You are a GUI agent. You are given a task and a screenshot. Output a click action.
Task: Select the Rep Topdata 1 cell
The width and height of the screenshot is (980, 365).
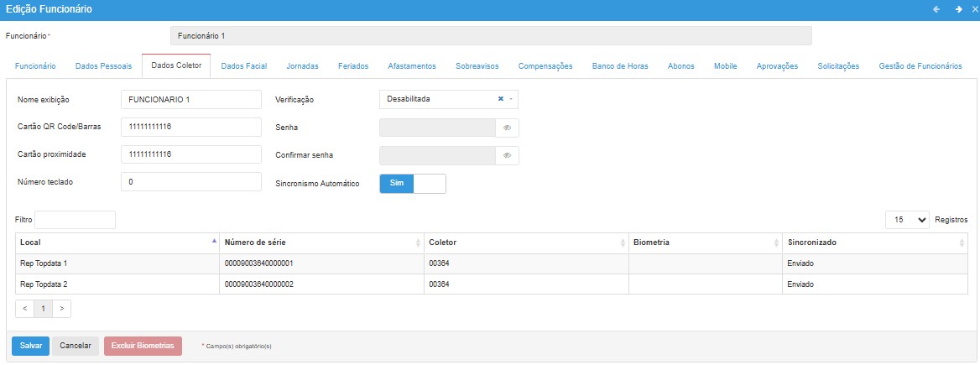tap(117, 263)
